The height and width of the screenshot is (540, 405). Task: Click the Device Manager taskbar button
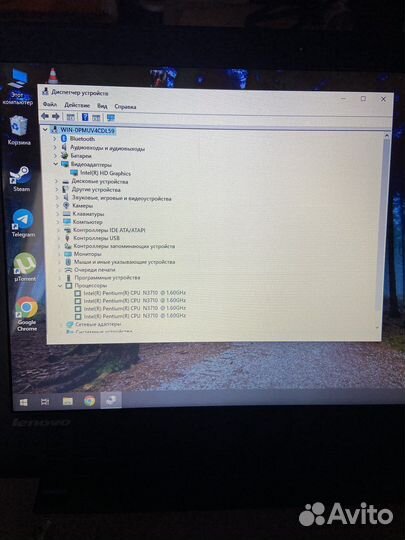click(x=111, y=400)
